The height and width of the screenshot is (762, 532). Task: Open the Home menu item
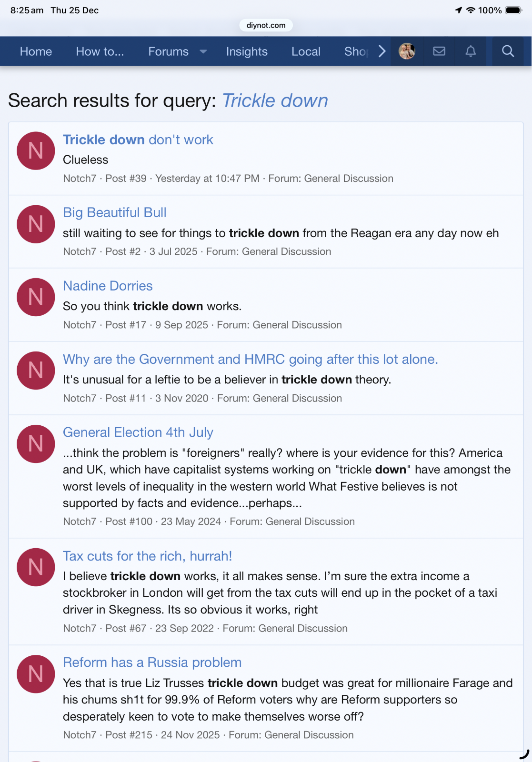click(36, 51)
